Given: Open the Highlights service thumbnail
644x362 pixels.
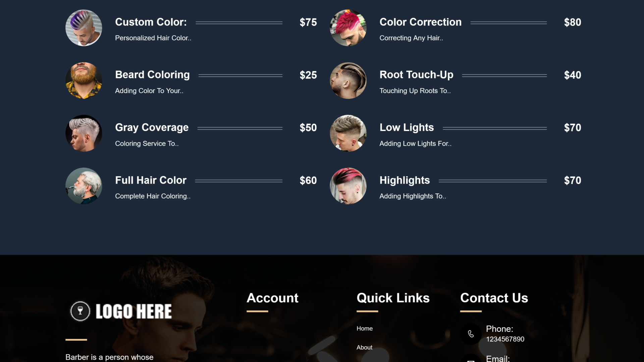Looking at the screenshot, I should point(348,186).
